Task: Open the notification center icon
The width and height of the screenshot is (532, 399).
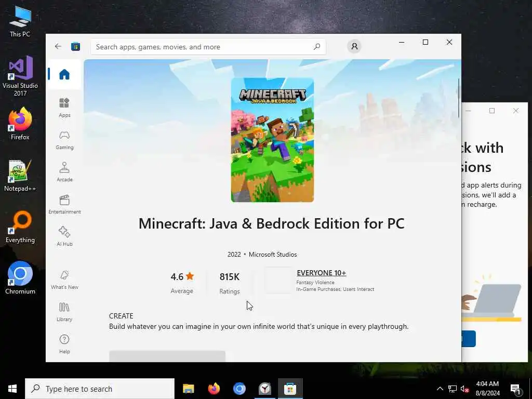Action: [515, 389]
